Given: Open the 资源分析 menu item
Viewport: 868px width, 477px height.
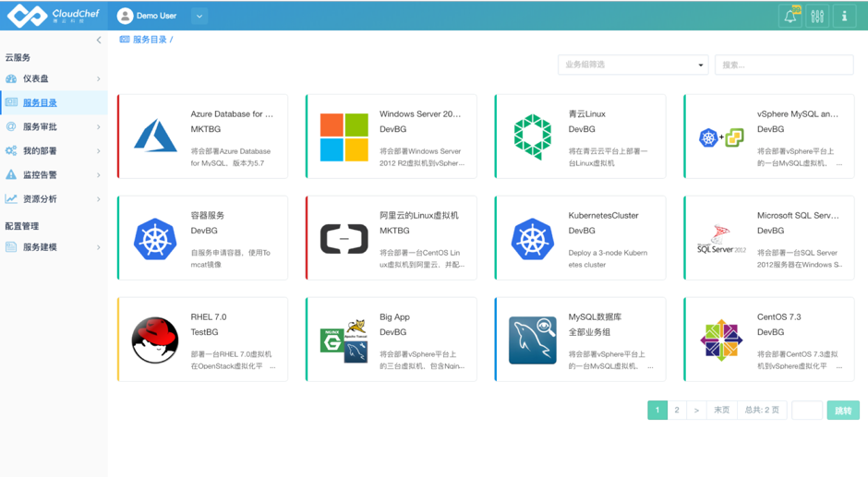Looking at the screenshot, I should click(x=40, y=199).
